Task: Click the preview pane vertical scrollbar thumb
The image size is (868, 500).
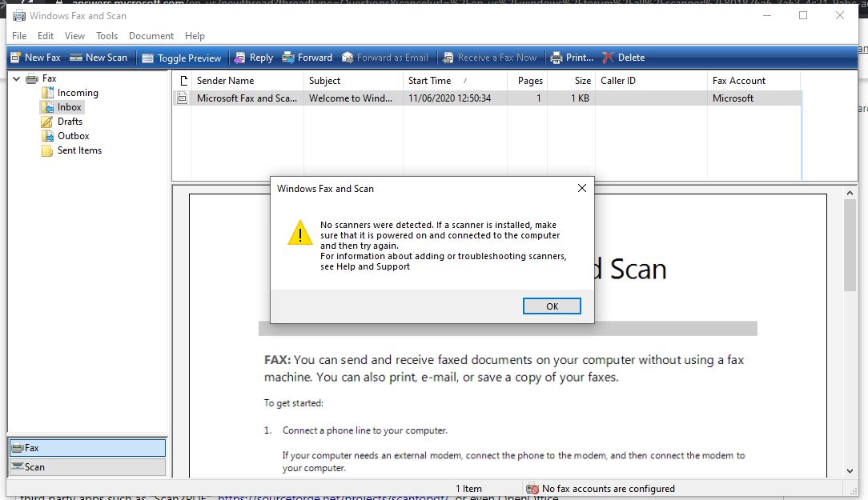Action: tap(850, 245)
